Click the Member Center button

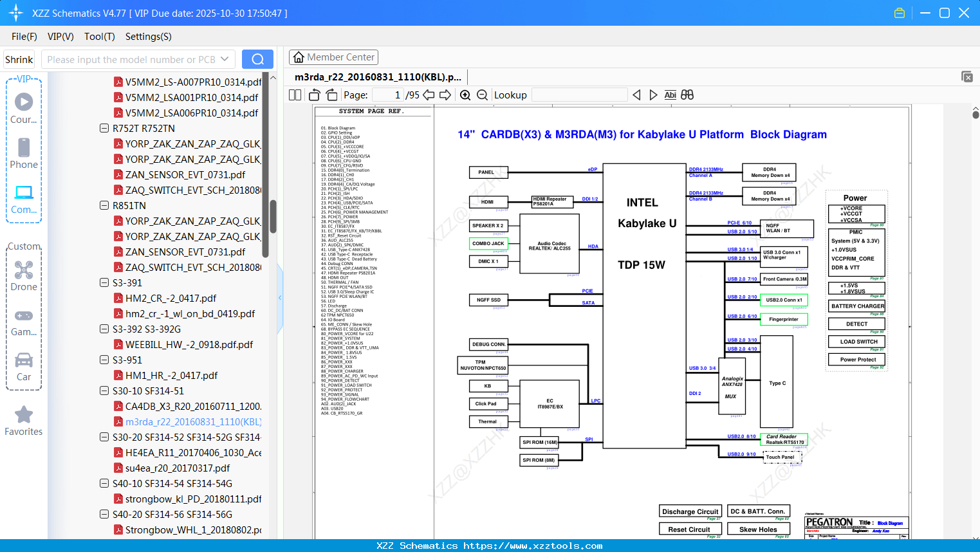coord(333,57)
